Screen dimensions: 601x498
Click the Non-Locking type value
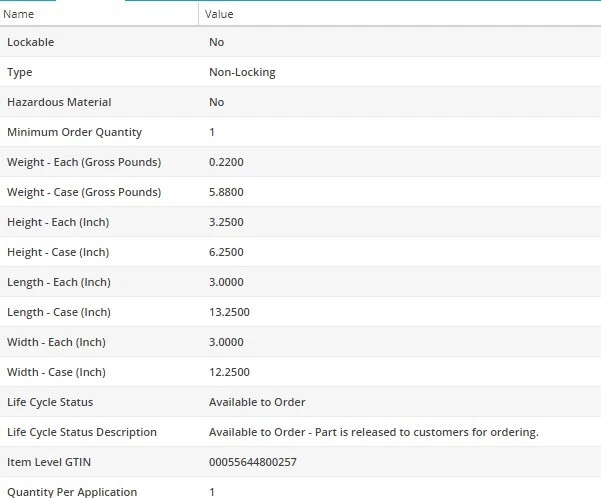(242, 72)
